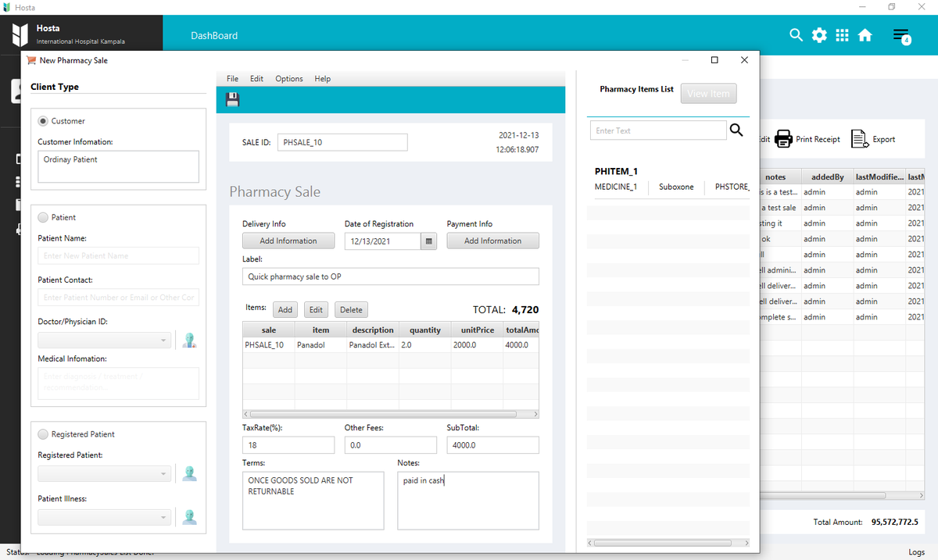
Task: Click the SALE ID field
Action: coord(342,142)
